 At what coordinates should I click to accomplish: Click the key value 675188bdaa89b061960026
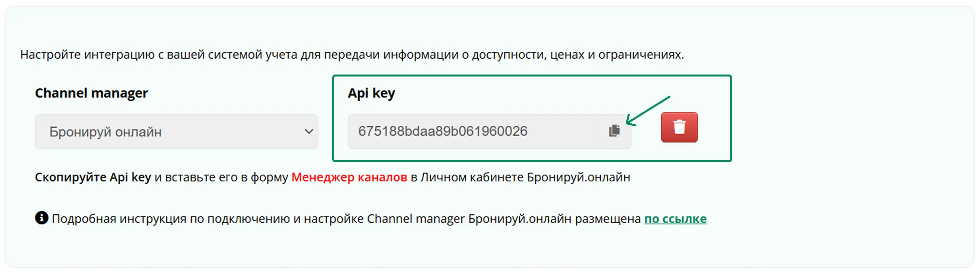pyautogui.click(x=443, y=131)
